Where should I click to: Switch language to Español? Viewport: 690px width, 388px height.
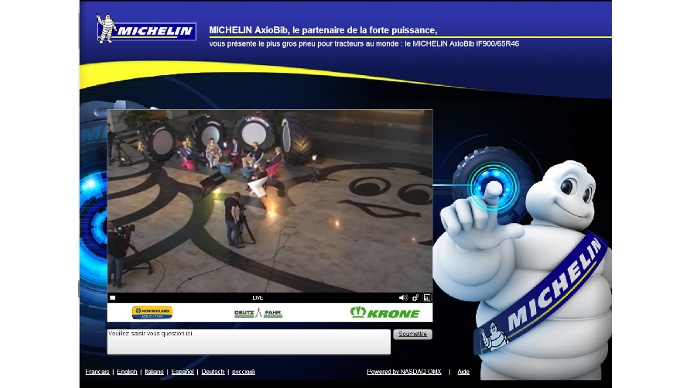183,372
